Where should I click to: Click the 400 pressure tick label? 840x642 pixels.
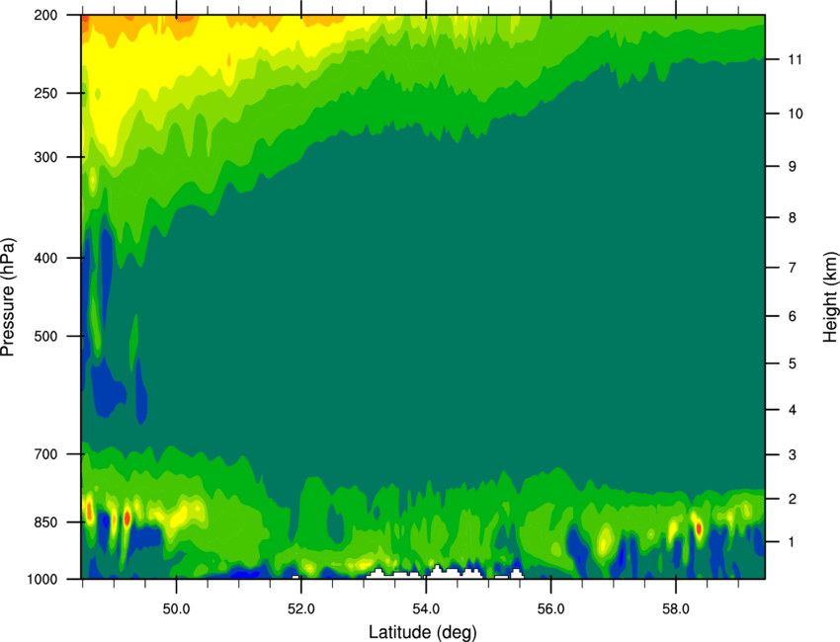(x=45, y=258)
